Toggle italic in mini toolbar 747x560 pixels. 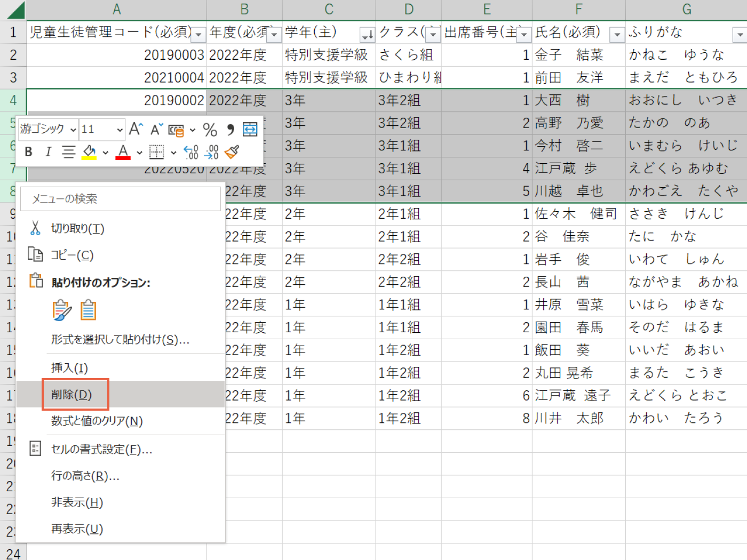click(48, 152)
